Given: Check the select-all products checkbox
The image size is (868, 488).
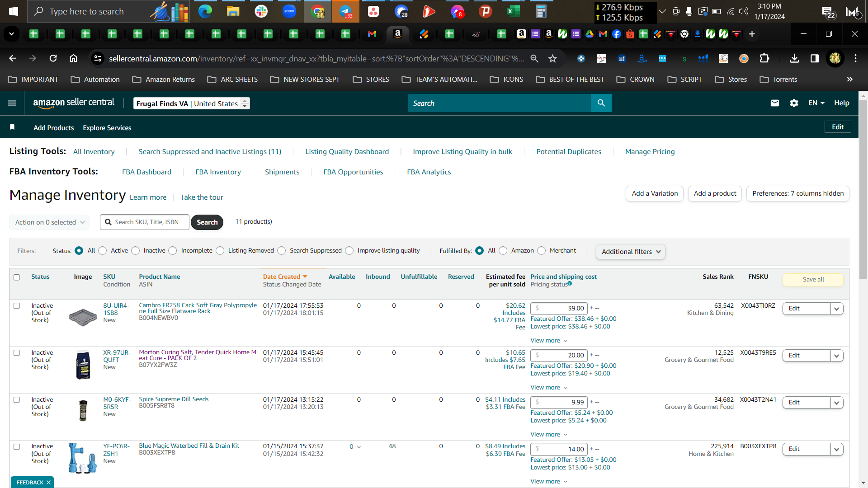Looking at the screenshot, I should (x=17, y=277).
